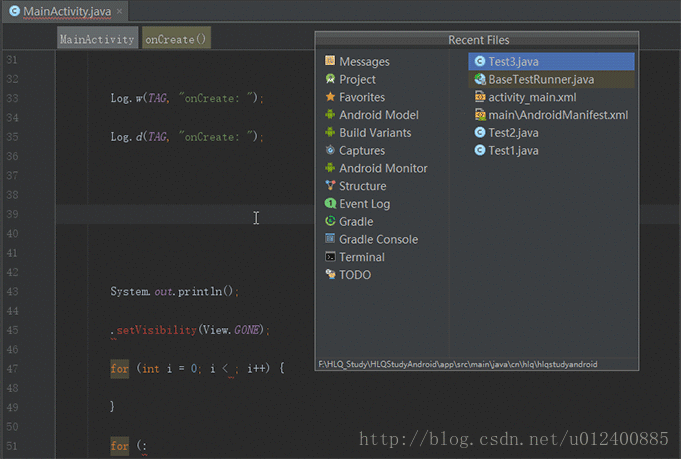Select the onCreate() breadcrumb
The width and height of the screenshot is (681, 459).
[x=176, y=39]
